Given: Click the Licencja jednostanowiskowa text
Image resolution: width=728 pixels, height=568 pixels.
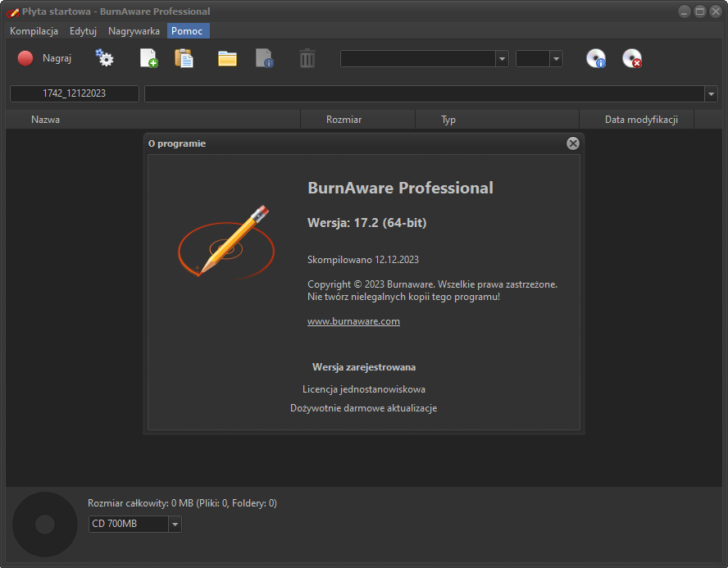Looking at the screenshot, I should 364,389.
